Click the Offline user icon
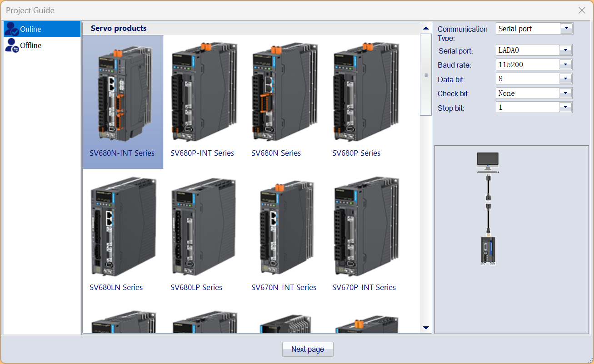The height and width of the screenshot is (364, 594). pos(12,45)
